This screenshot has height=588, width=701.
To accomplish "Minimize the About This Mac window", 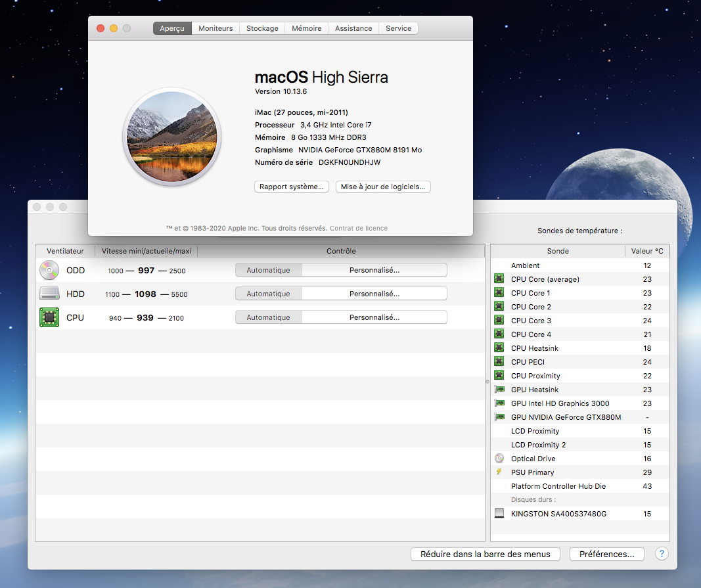I will (114, 28).
